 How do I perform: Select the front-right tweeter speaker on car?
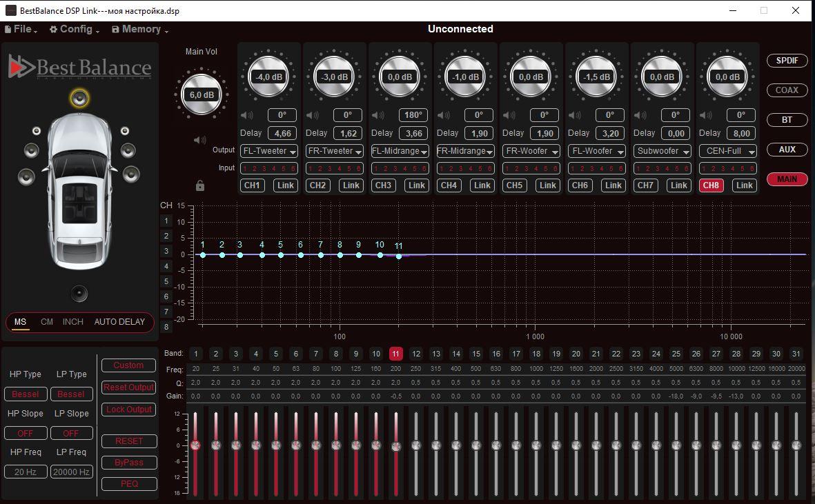[125, 131]
